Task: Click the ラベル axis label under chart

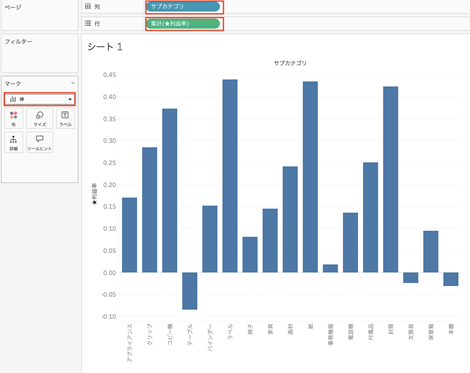Action: click(230, 331)
